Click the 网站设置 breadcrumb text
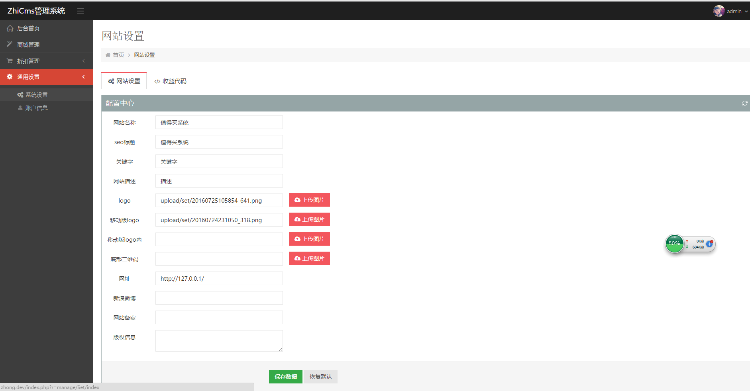 point(144,55)
